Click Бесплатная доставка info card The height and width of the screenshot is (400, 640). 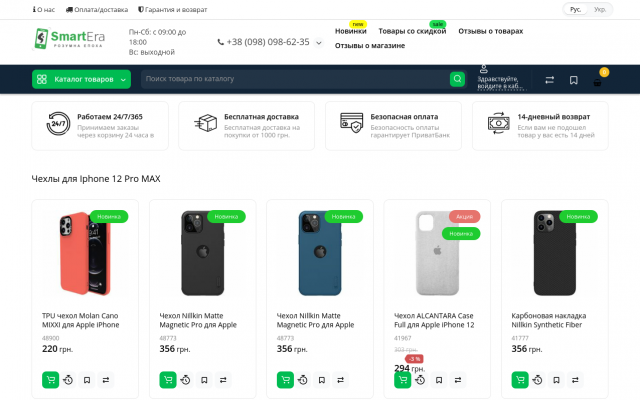click(247, 126)
